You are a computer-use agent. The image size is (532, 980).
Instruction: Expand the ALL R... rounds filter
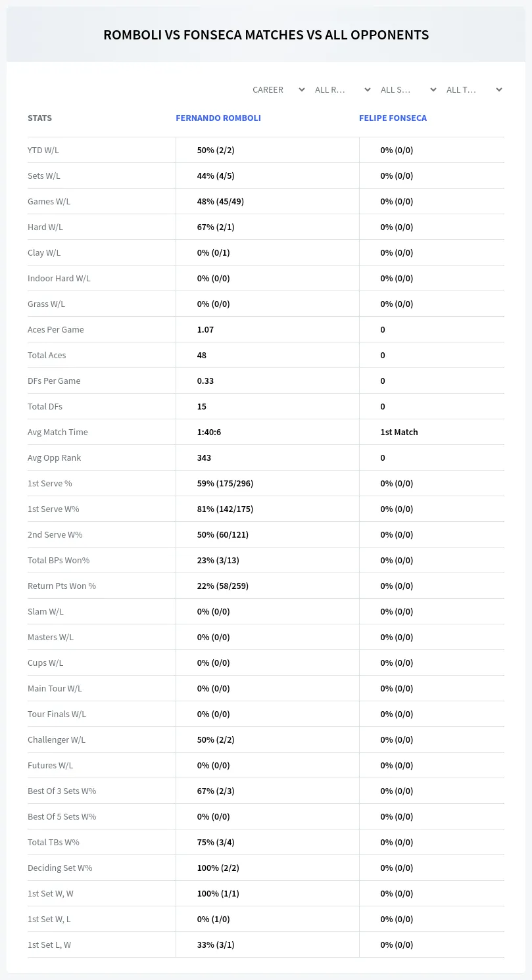(x=343, y=89)
